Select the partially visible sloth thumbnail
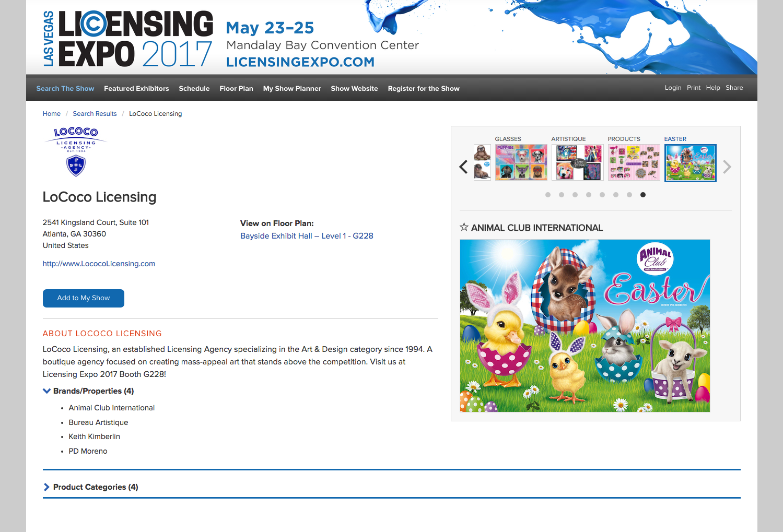 [x=482, y=162]
